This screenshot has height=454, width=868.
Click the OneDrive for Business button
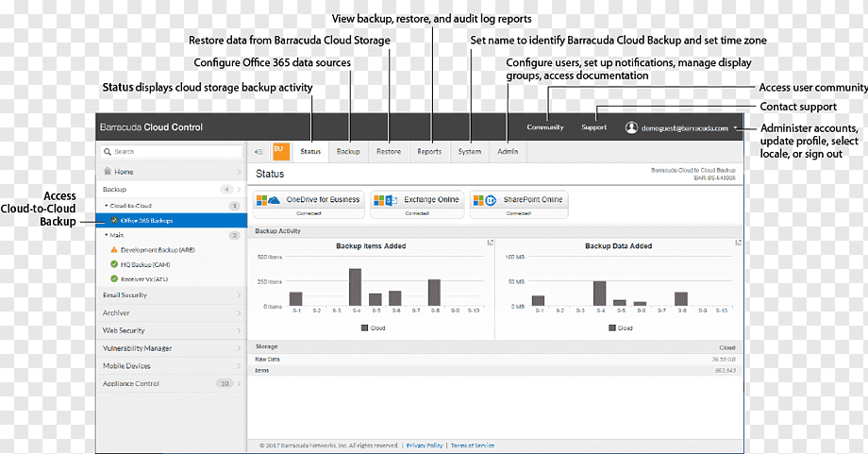tap(309, 205)
